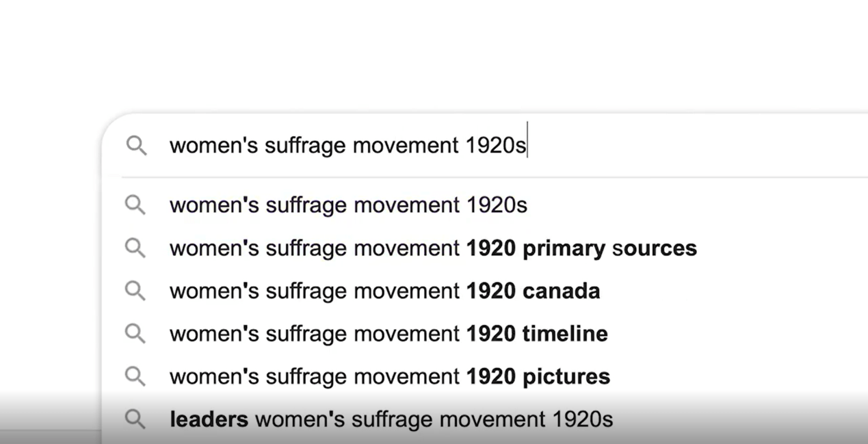Click the bold word 'timeline'

tap(565, 334)
